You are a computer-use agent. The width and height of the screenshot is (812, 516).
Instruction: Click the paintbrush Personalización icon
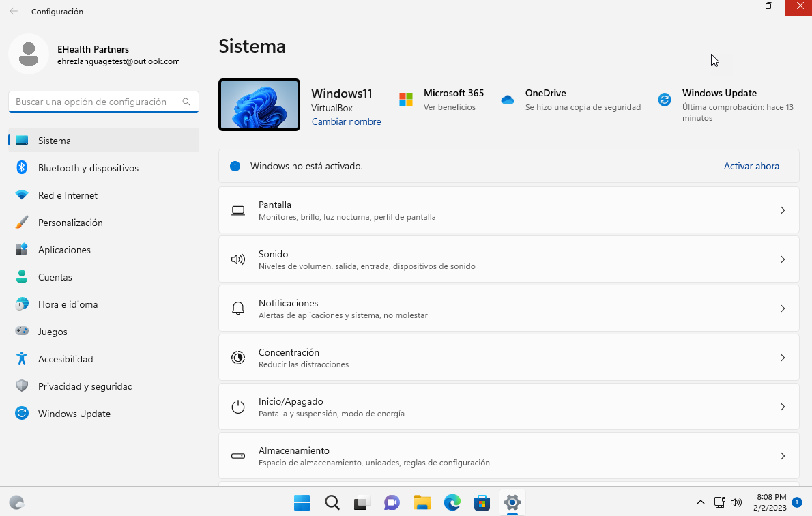(22, 223)
